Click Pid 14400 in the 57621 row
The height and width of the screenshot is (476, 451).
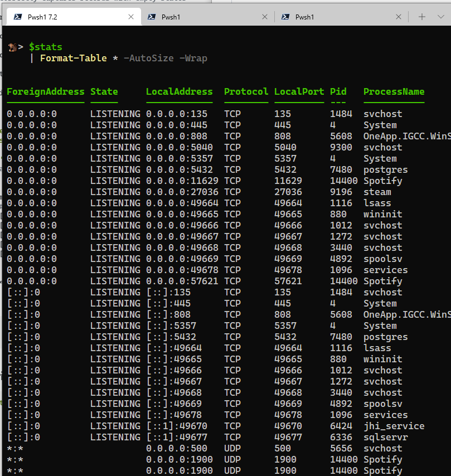(344, 281)
